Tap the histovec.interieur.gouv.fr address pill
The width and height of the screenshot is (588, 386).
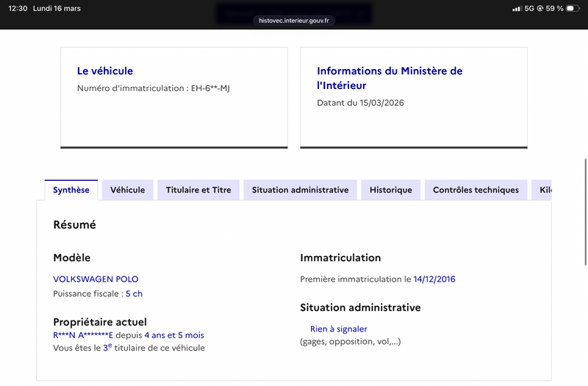coord(294,21)
